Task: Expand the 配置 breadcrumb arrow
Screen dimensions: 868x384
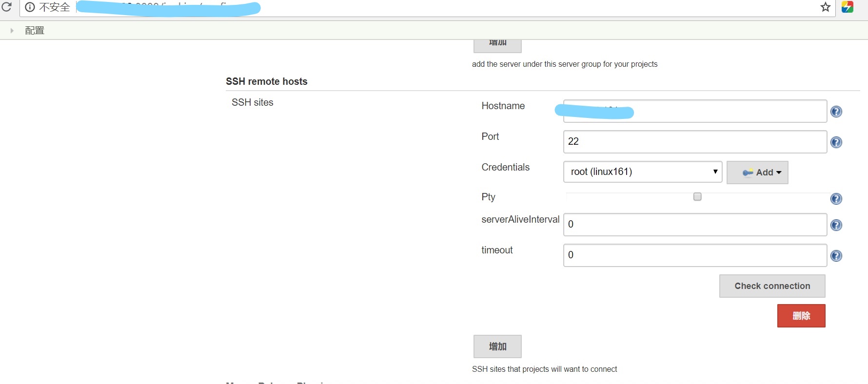Action: [12, 30]
